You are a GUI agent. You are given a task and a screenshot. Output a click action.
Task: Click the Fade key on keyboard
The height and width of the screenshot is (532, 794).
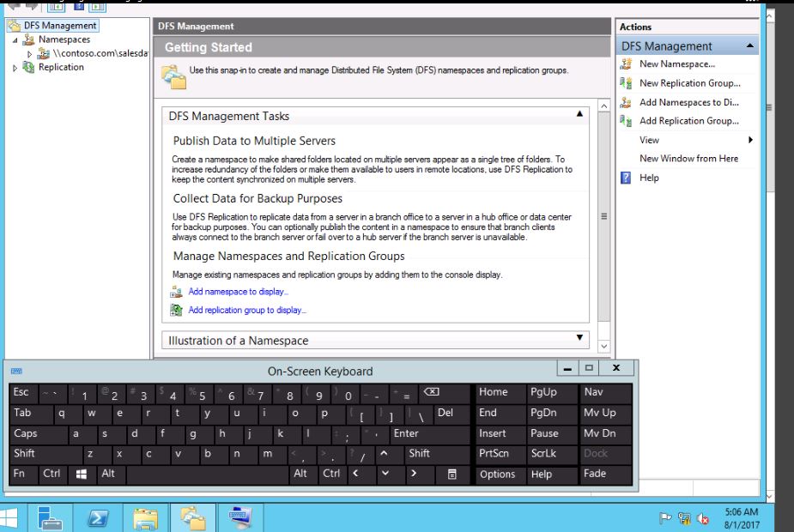click(x=606, y=475)
